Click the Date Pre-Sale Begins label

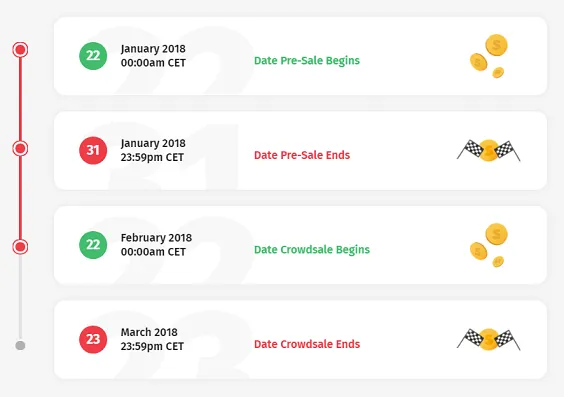(307, 60)
